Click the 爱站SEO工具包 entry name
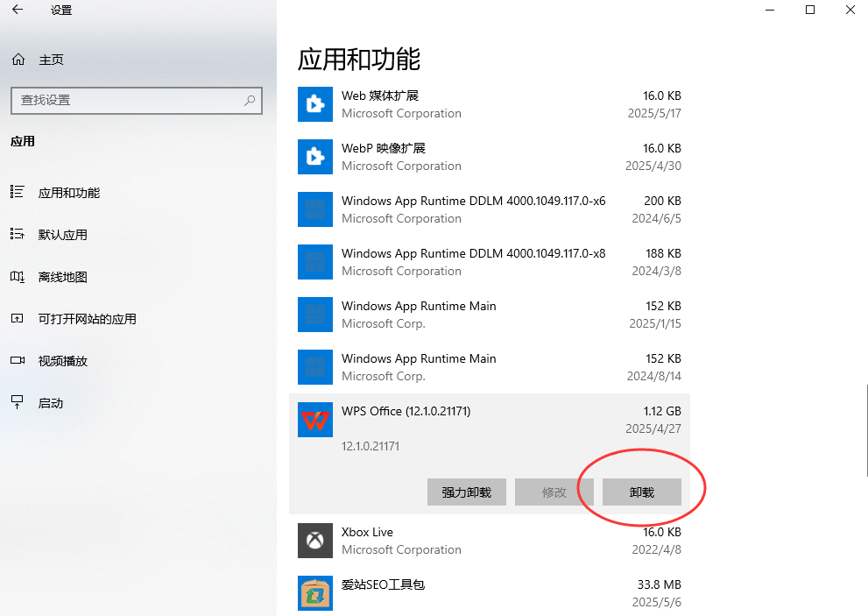The height and width of the screenshot is (616, 868). click(383, 584)
